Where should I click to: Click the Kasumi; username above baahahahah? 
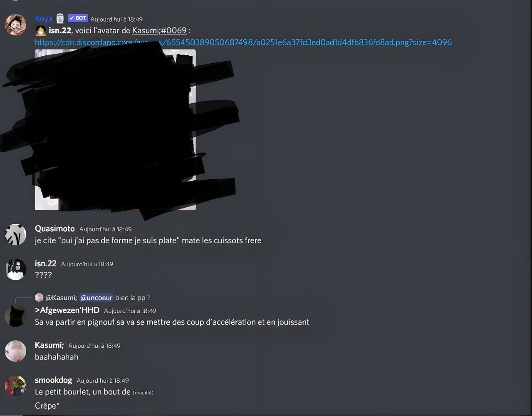[x=49, y=345]
